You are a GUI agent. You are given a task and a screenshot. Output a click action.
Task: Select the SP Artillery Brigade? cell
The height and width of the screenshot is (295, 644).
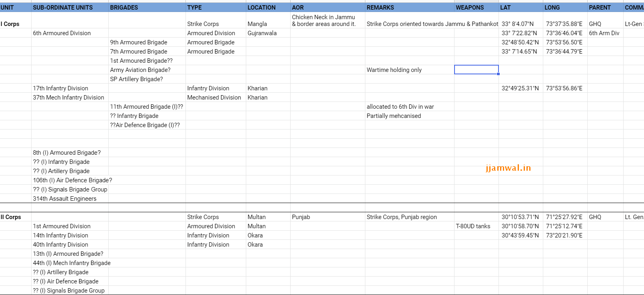click(147, 79)
